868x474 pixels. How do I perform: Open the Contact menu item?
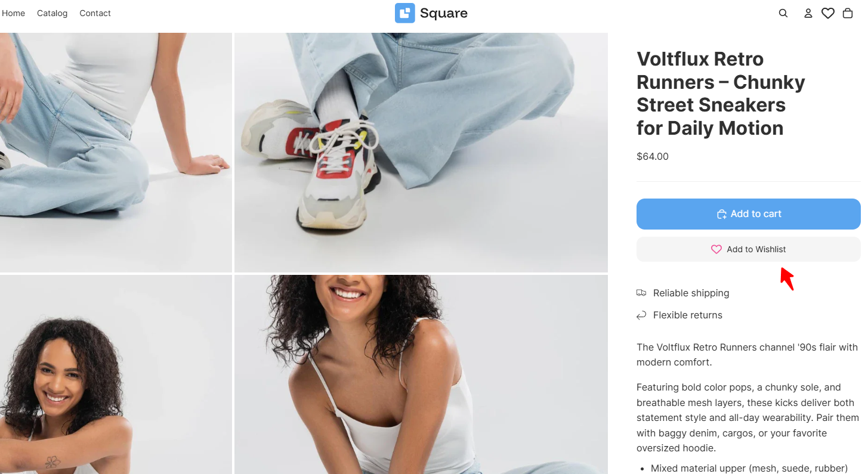point(95,13)
